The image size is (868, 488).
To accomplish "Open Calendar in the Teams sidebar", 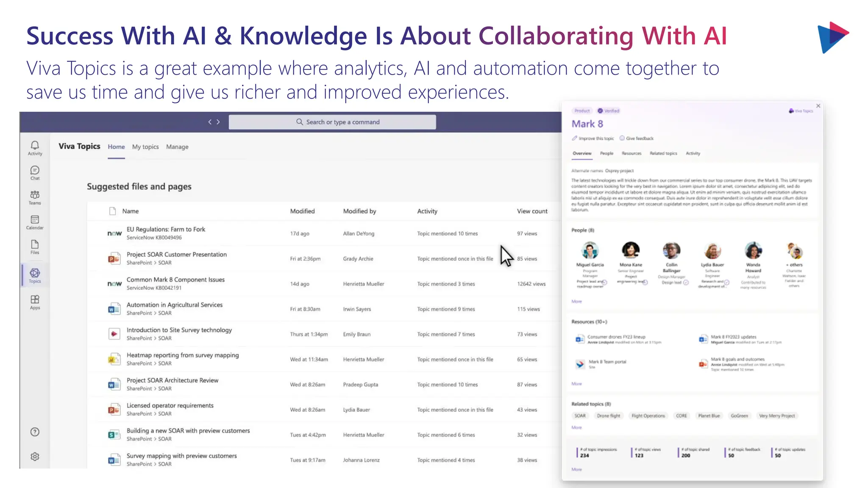I will 35,222.
